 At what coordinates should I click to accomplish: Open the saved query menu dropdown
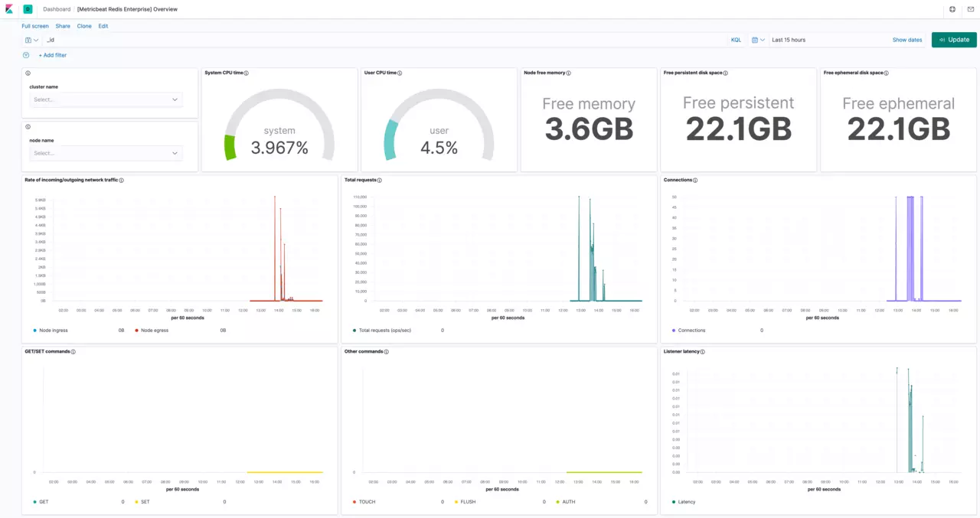[x=31, y=40]
